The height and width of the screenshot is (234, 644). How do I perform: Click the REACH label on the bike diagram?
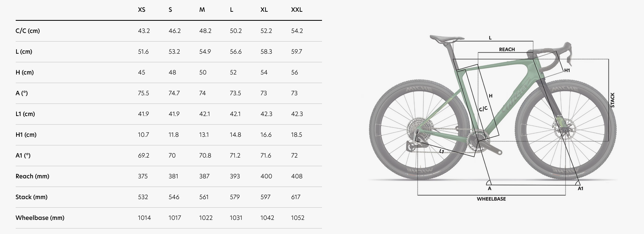[507, 49]
